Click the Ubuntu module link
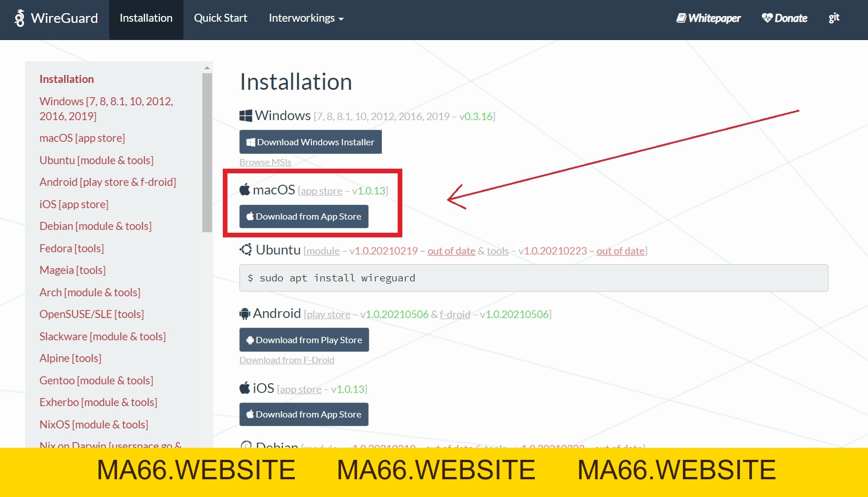868x497 pixels. (323, 251)
